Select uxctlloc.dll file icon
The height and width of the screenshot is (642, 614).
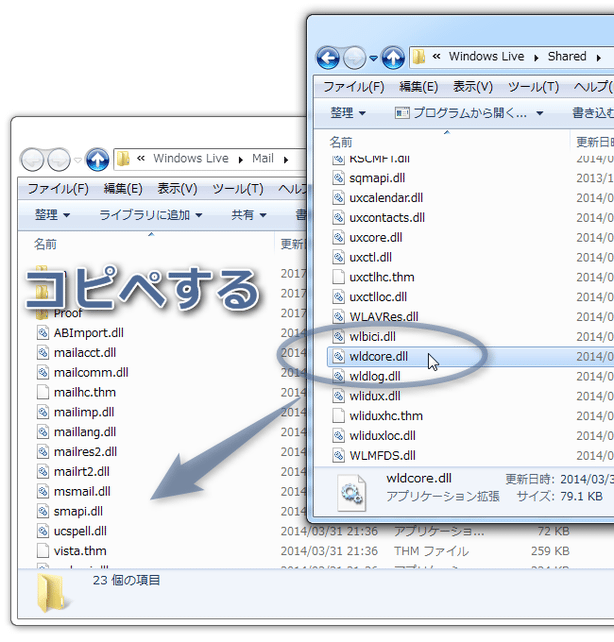338,297
